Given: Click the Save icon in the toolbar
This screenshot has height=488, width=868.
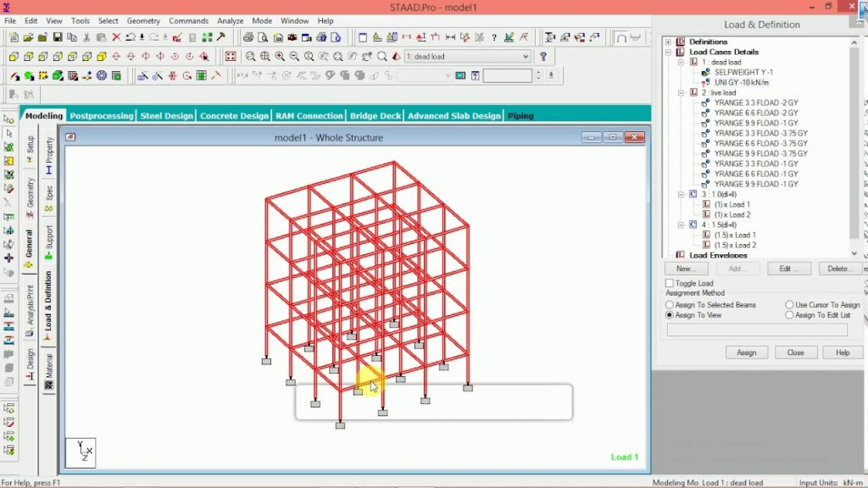Looking at the screenshot, I should 58,37.
